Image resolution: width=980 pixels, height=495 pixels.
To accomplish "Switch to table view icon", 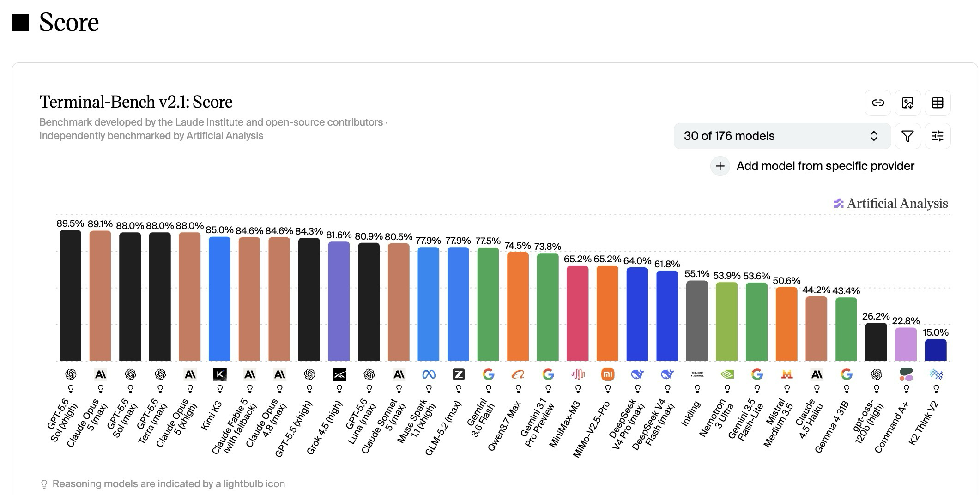I will [x=938, y=103].
